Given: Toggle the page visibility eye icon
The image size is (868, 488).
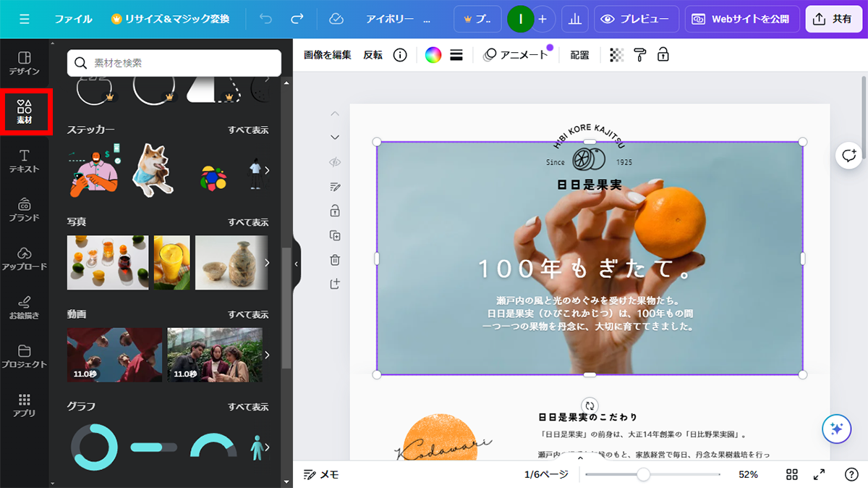Looking at the screenshot, I should point(335,162).
